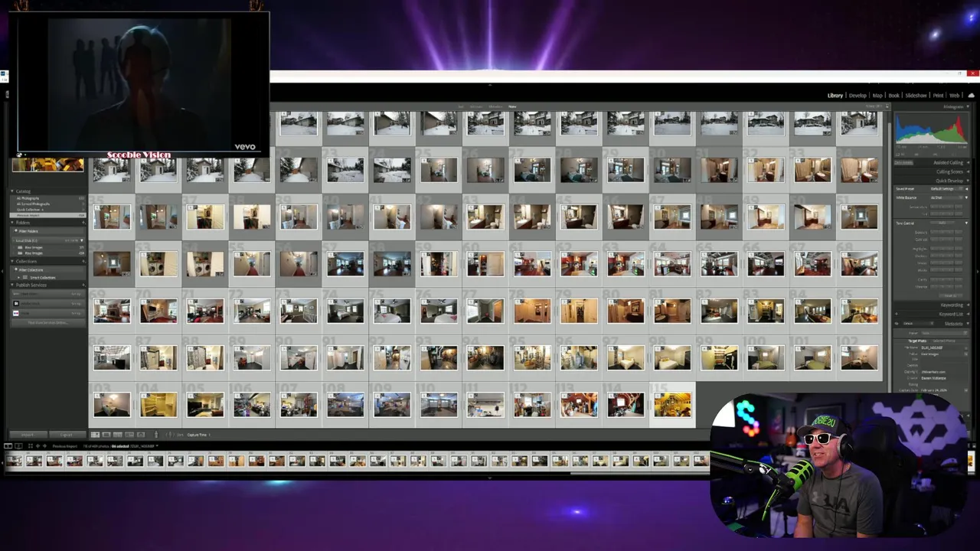Click the Import button
Screen dimensions: 980x551
(x=28, y=435)
